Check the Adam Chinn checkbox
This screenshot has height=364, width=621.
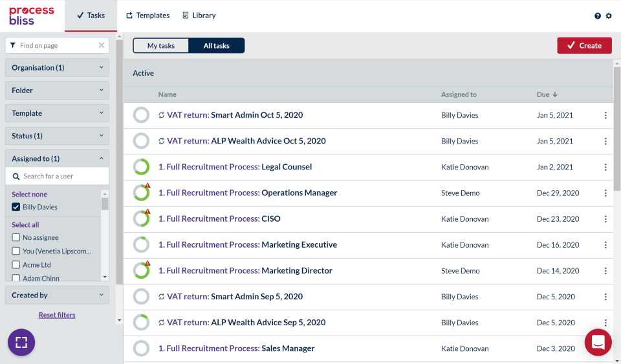pyautogui.click(x=16, y=278)
